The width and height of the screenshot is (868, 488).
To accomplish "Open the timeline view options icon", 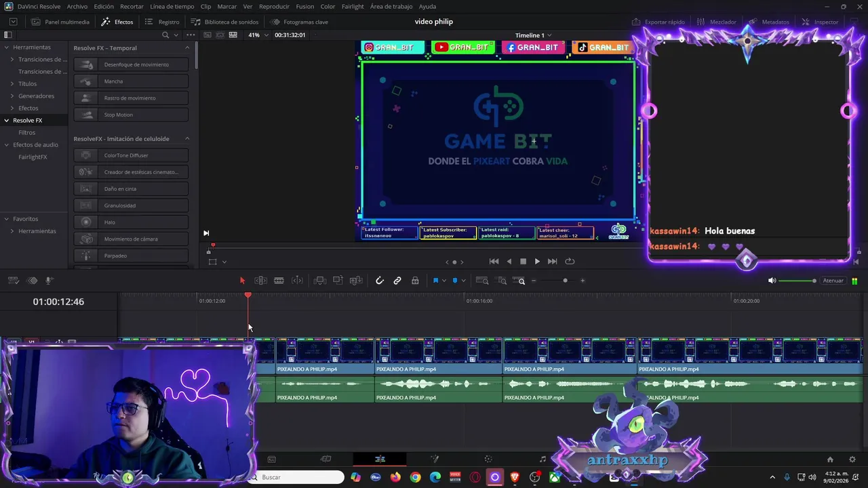I will click(13, 281).
